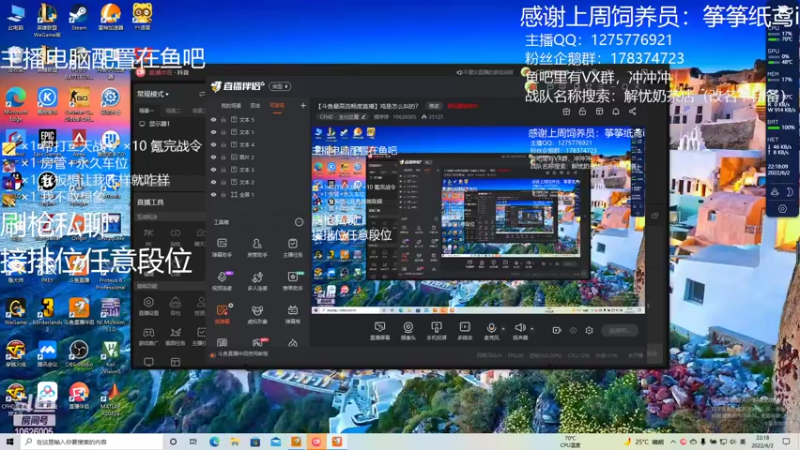Open the 视频连麦 tool

[x=222, y=281]
